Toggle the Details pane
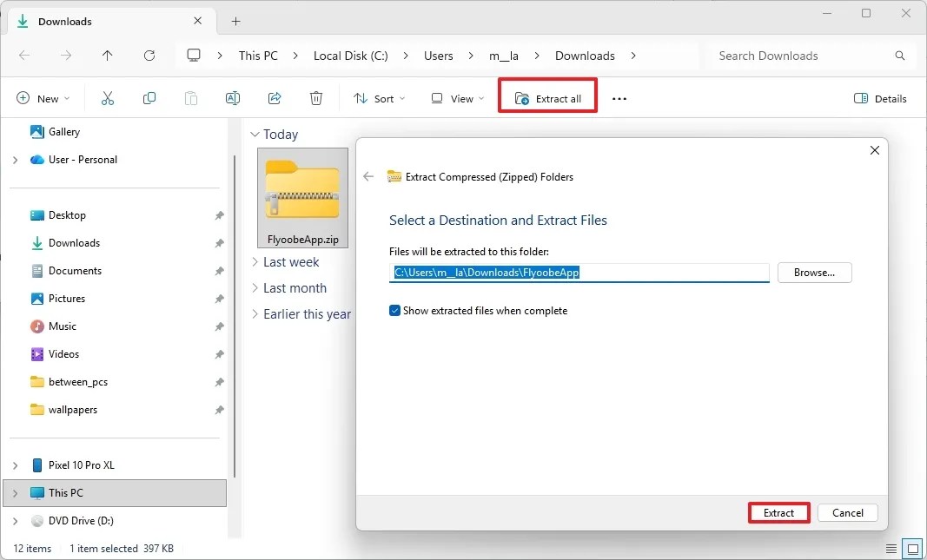927x560 pixels. [880, 99]
